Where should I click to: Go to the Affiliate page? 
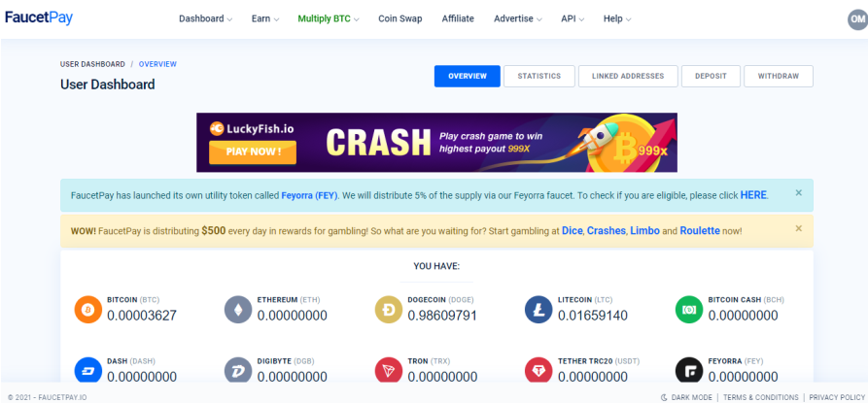458,18
